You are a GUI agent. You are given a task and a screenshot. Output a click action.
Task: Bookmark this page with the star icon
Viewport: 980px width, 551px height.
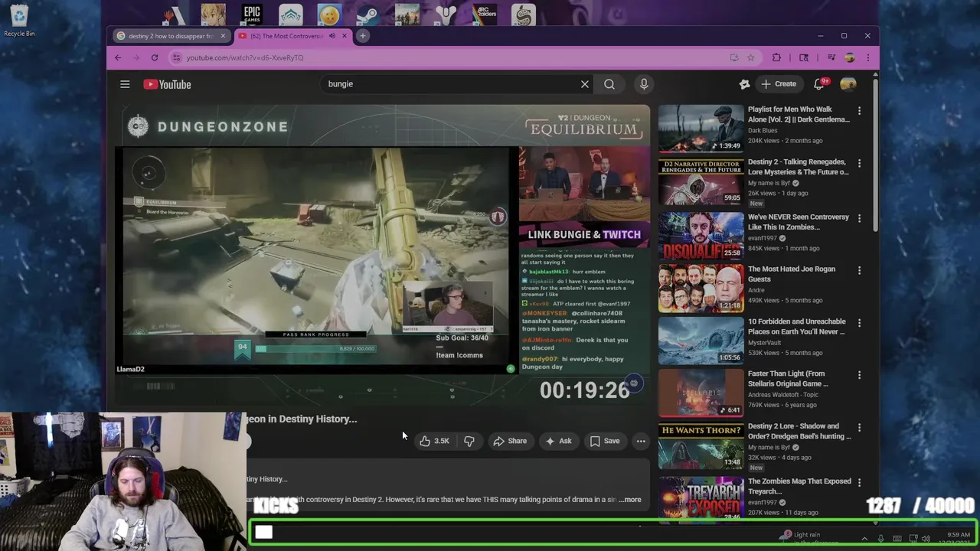[x=750, y=57]
